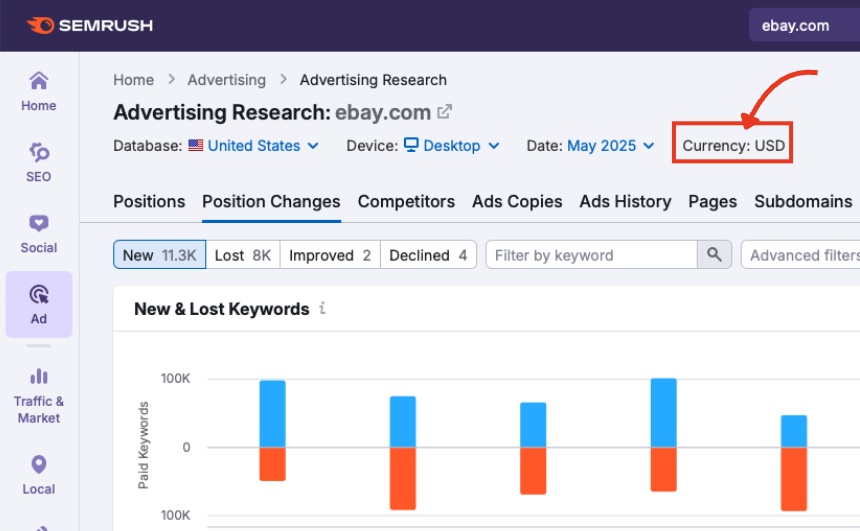This screenshot has width=860, height=531.
Task: Select the Lost 8K filter
Action: click(x=242, y=255)
